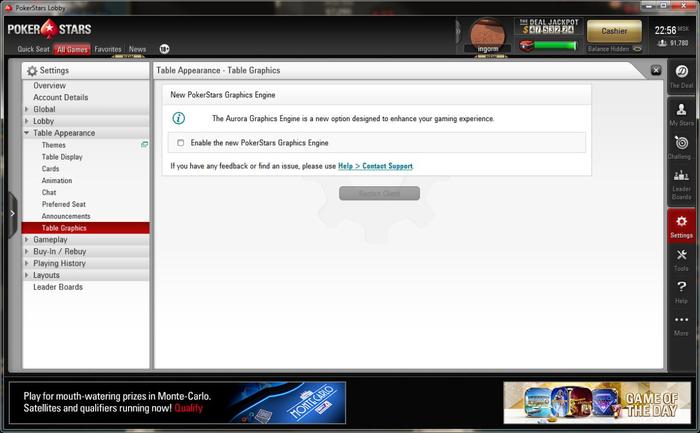Screen dimensions: 700x433
Task: Select Chat in settings tree
Action: pos(49,192)
